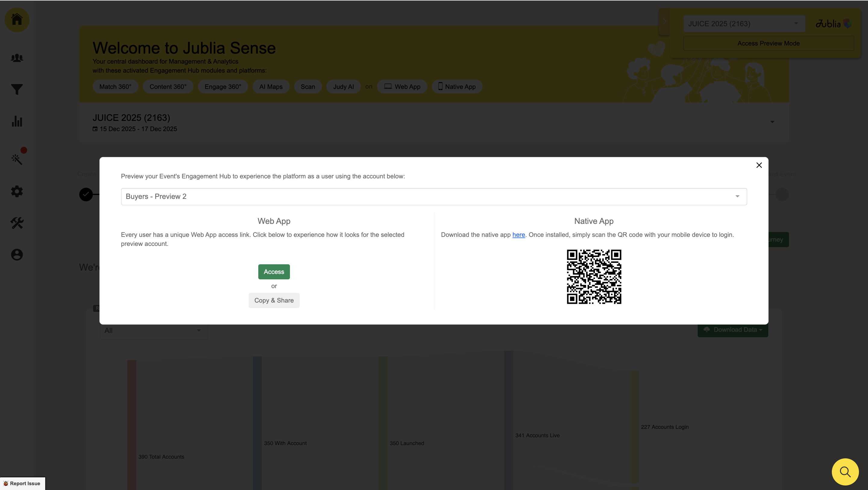Click the event date 15 Dec 2025 - 17 Dec 2025

[x=138, y=129]
